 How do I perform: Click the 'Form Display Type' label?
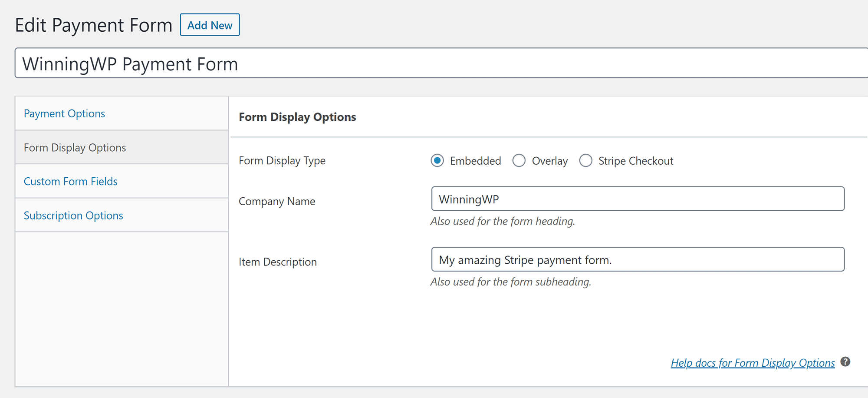coord(282,161)
